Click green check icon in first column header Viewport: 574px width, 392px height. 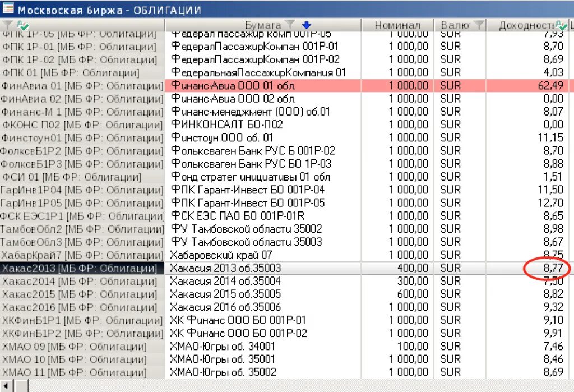click(x=22, y=25)
